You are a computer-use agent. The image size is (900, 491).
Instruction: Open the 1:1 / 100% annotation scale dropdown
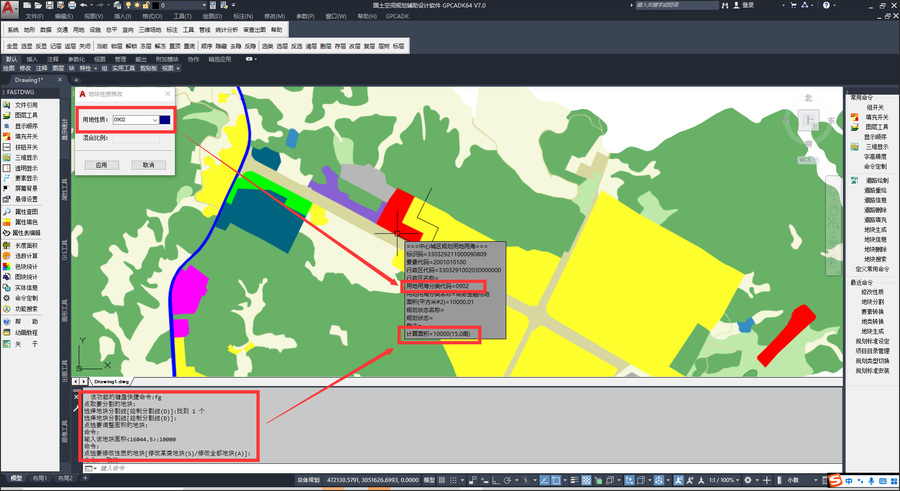(724, 480)
